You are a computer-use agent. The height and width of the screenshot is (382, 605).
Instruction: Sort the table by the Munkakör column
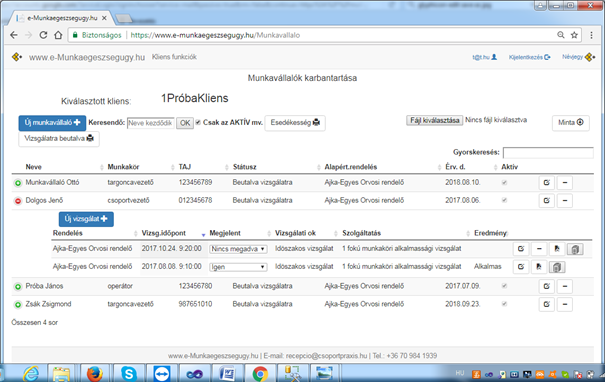coord(123,167)
